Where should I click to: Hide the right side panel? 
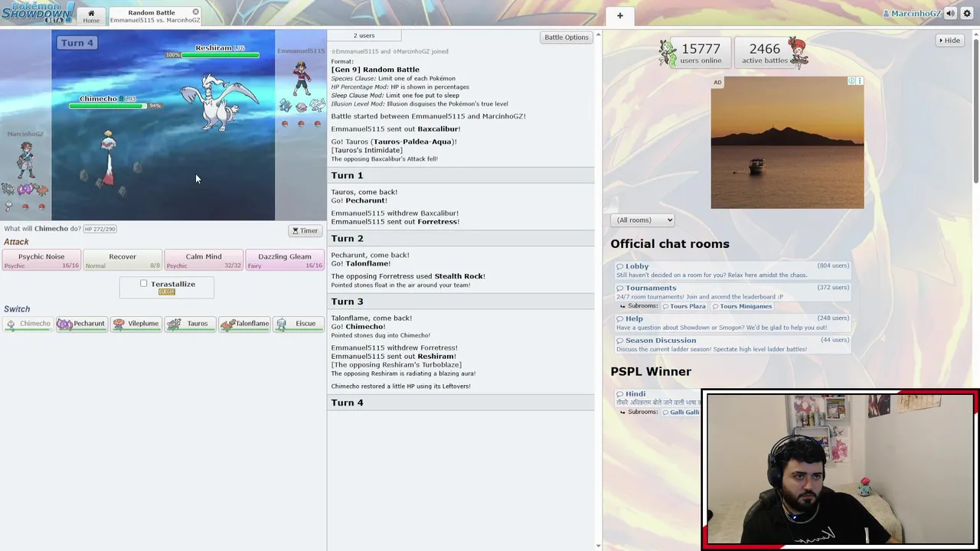coord(949,40)
